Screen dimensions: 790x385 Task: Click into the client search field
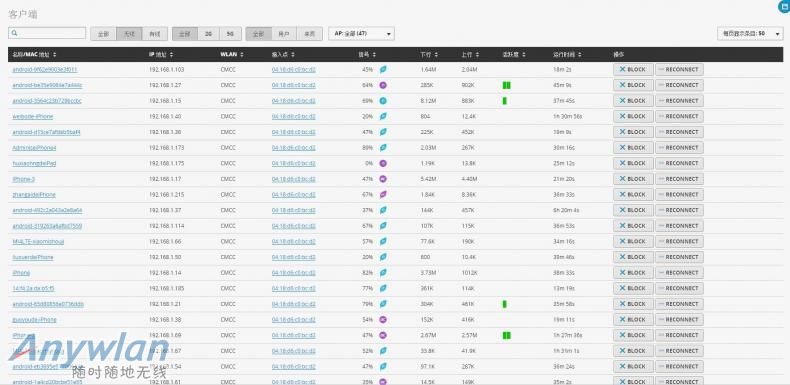47,33
